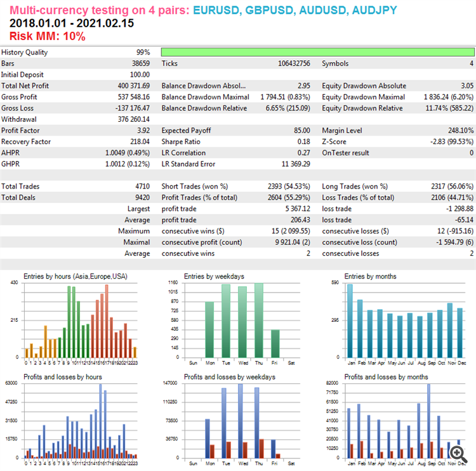Screen dimensions: 476x471
Task: Select consecutive loss value '-1 594.79 (6)'
Action: pos(455,242)
